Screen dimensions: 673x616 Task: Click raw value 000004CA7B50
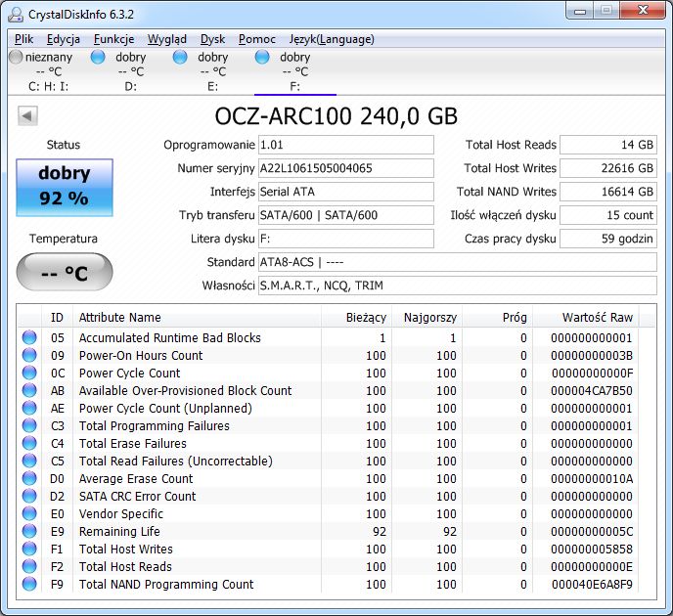tap(592, 391)
